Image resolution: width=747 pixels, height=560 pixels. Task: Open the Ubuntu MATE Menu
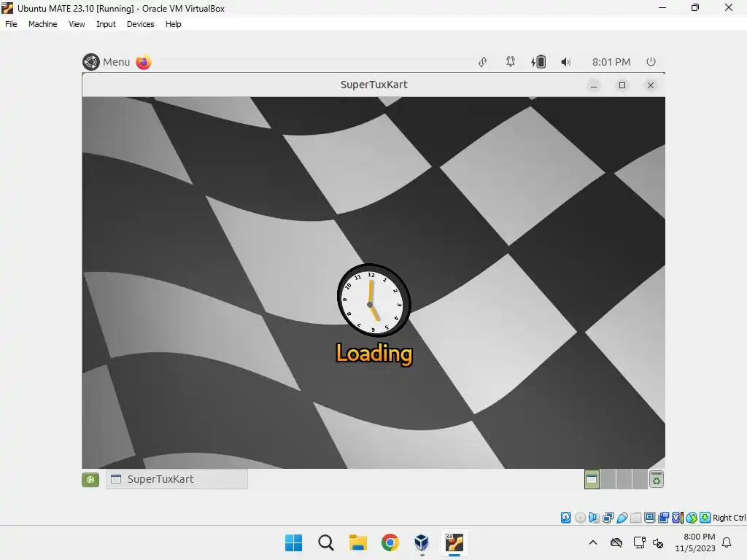click(107, 62)
